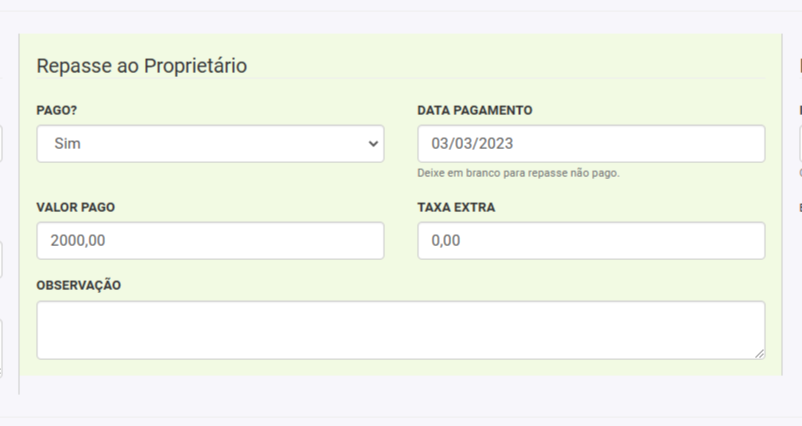Grab the Observação textarea resize handle
This screenshot has height=426, width=802.
(759, 353)
